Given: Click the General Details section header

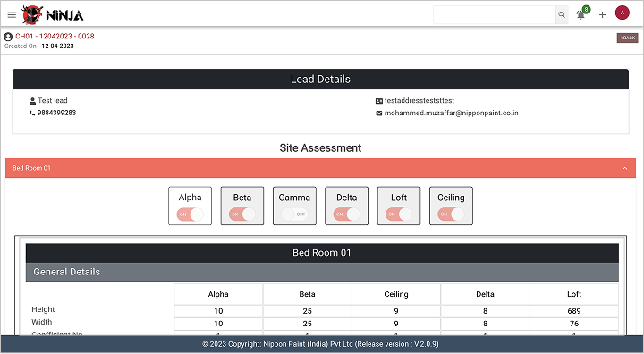Looking at the screenshot, I should pyautogui.click(x=322, y=273).
